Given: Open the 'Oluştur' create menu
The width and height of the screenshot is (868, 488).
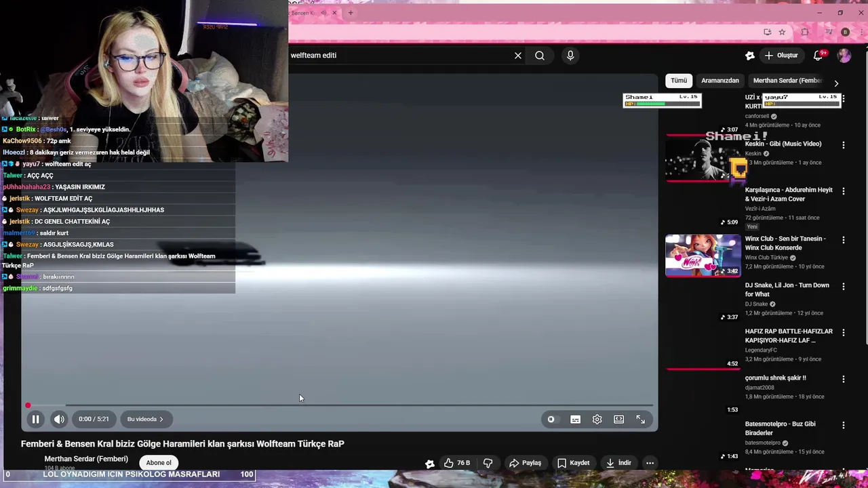Looking at the screenshot, I should (x=781, y=56).
